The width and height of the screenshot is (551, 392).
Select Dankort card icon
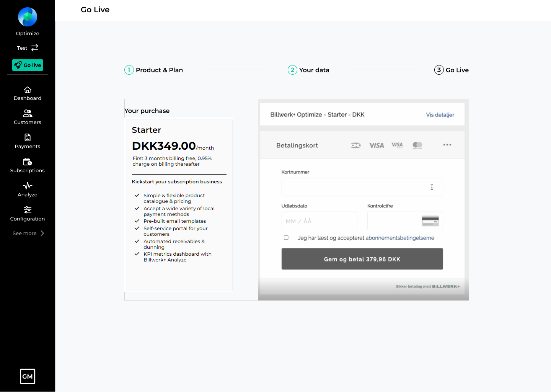coord(356,145)
